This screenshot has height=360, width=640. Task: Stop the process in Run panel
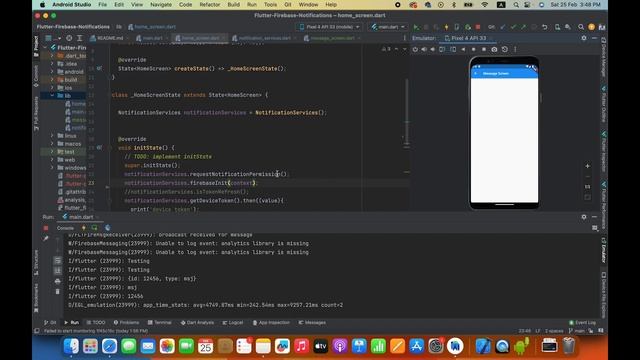[x=46, y=228]
